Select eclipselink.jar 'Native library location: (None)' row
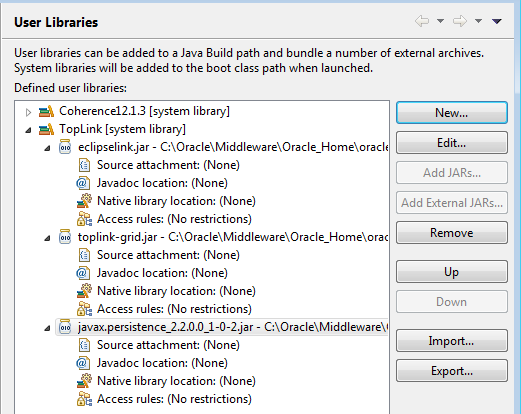The height and width of the screenshot is (414, 521). pos(176,201)
